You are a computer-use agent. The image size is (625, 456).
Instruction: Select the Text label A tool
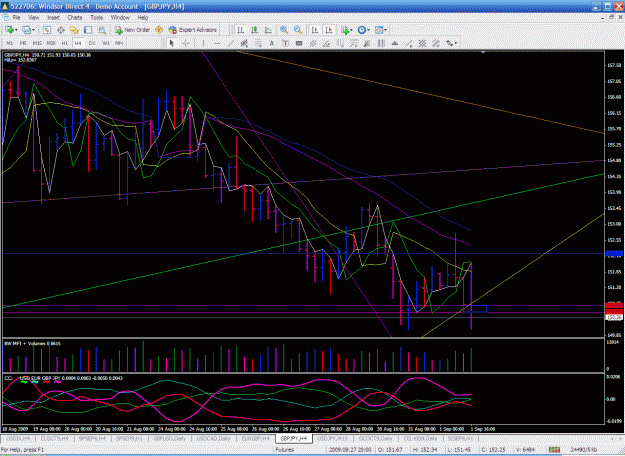[272, 43]
